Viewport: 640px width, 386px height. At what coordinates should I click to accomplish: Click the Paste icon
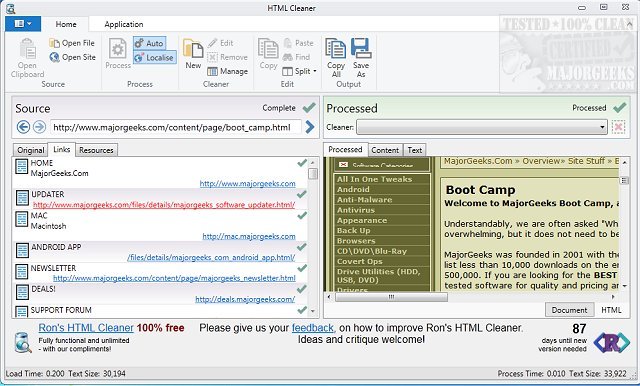(288, 43)
